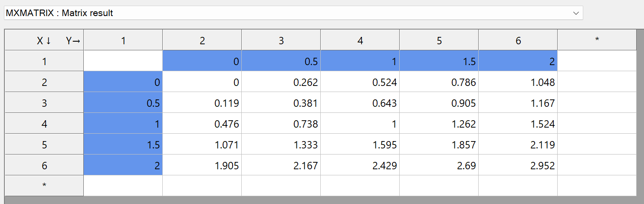Image resolution: width=644 pixels, height=204 pixels.
Task: Select the cell with value 1.167
Action: [518, 103]
